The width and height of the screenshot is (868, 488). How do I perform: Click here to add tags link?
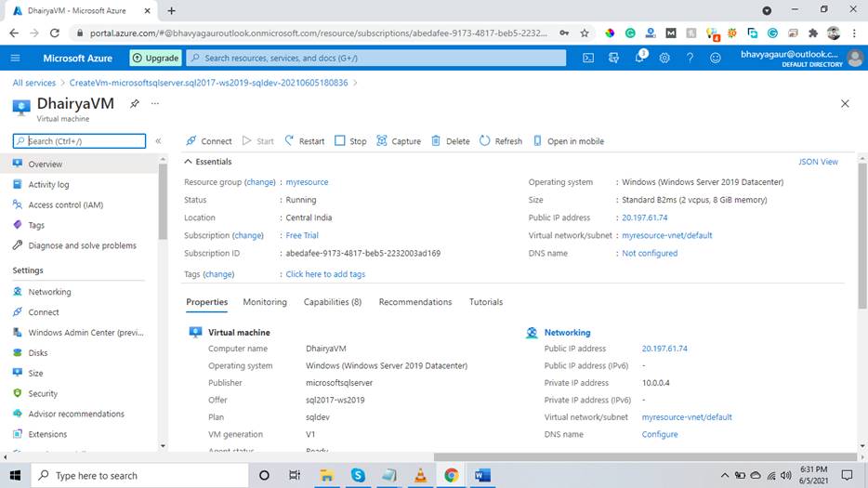point(325,274)
